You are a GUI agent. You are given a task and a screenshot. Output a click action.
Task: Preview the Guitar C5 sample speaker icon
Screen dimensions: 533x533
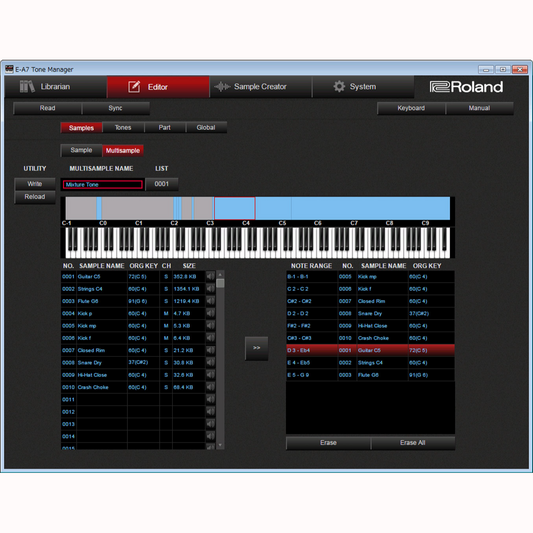pos(210,276)
